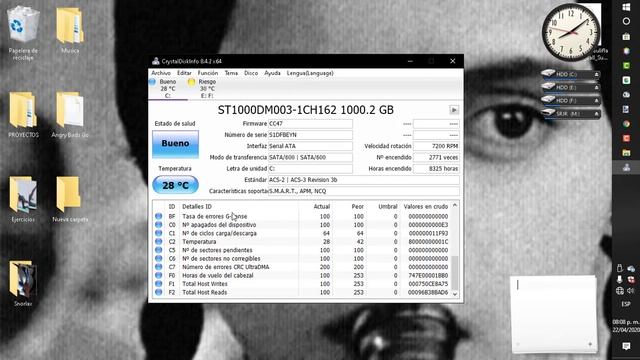
Task: Open the Archivo menu
Action: [x=161, y=73]
